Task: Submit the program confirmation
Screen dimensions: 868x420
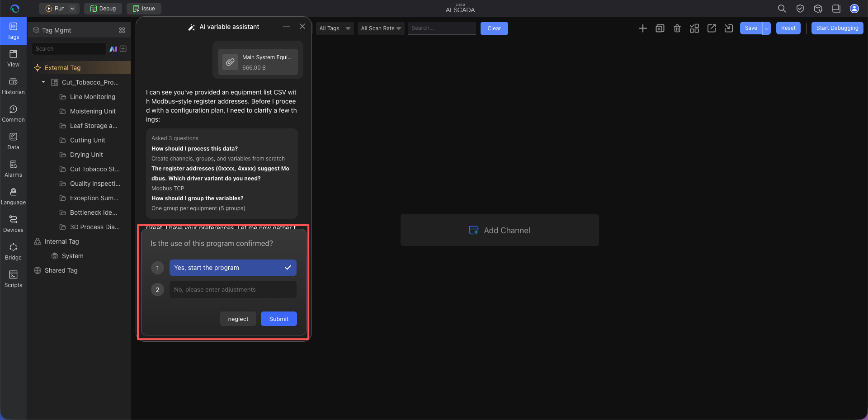Action: tap(279, 319)
